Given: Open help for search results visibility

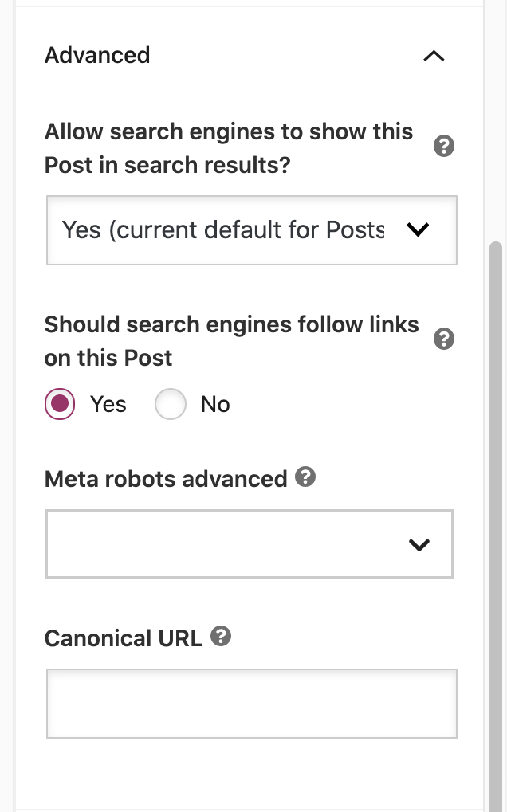Looking at the screenshot, I should (x=444, y=147).
